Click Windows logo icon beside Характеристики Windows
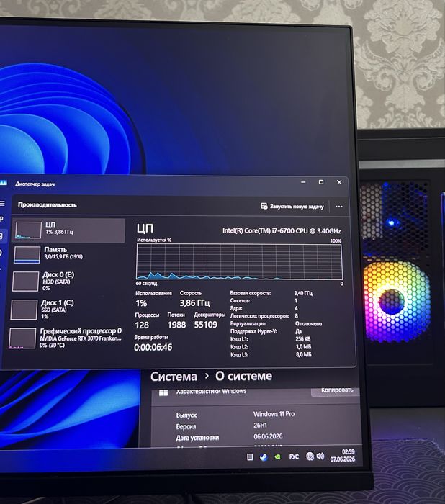This screenshot has height=504, width=445. point(163,393)
